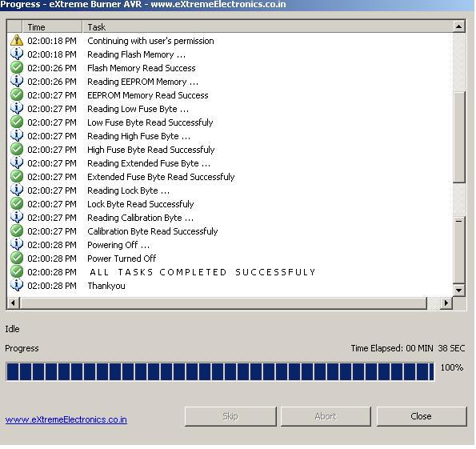Click the info icon for 'Reading Lock Byte'
Viewport: 476px width, 449px height.
[x=17, y=190]
